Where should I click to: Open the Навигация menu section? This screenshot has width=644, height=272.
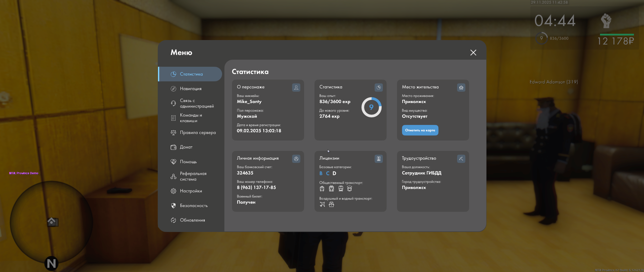tap(190, 89)
